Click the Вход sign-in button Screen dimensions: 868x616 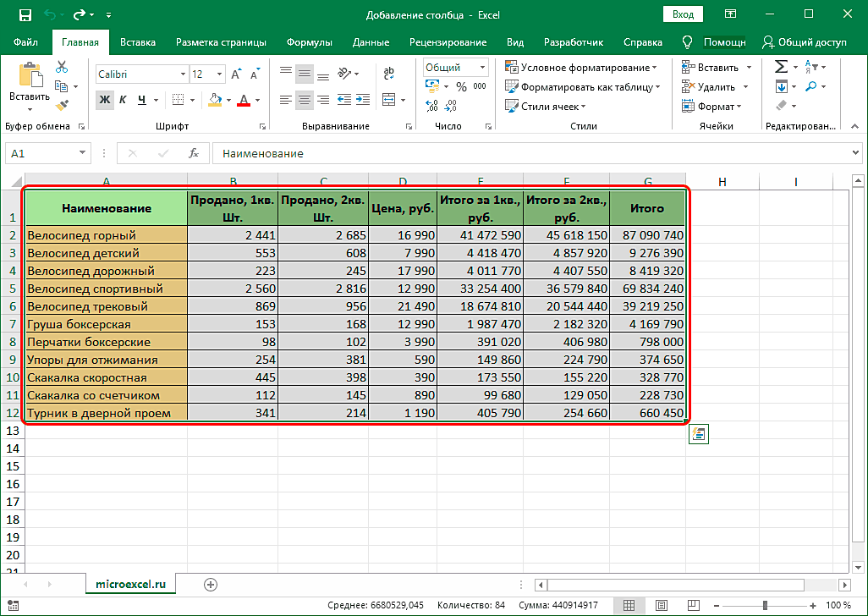pos(683,14)
